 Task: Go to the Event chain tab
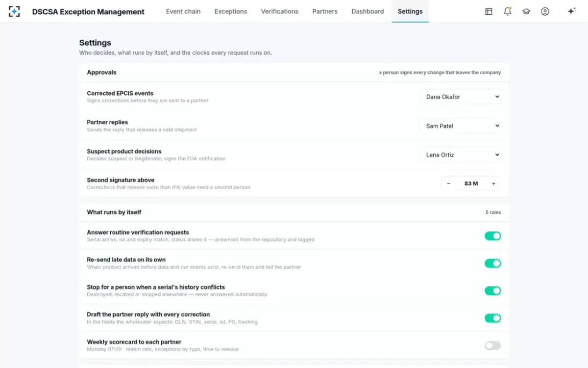click(x=183, y=11)
